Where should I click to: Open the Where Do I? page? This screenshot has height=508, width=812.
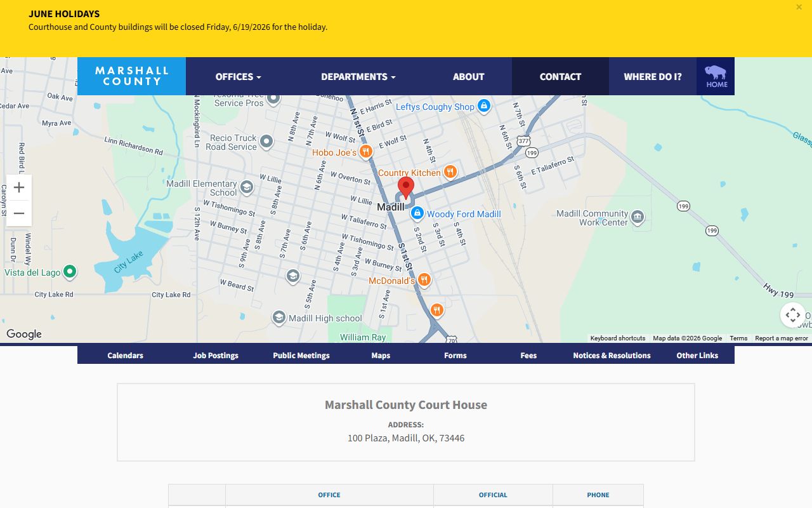[x=653, y=77]
